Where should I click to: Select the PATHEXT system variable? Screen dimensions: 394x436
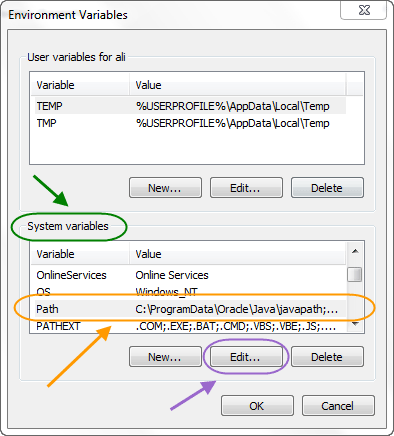click(x=189, y=326)
